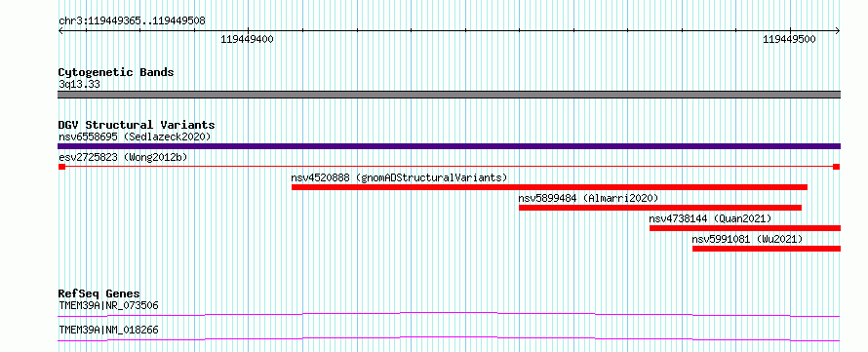The image size is (868, 352).
Task: Click the chr3:119449365..119449508 coordinate label
Action: 132,21
